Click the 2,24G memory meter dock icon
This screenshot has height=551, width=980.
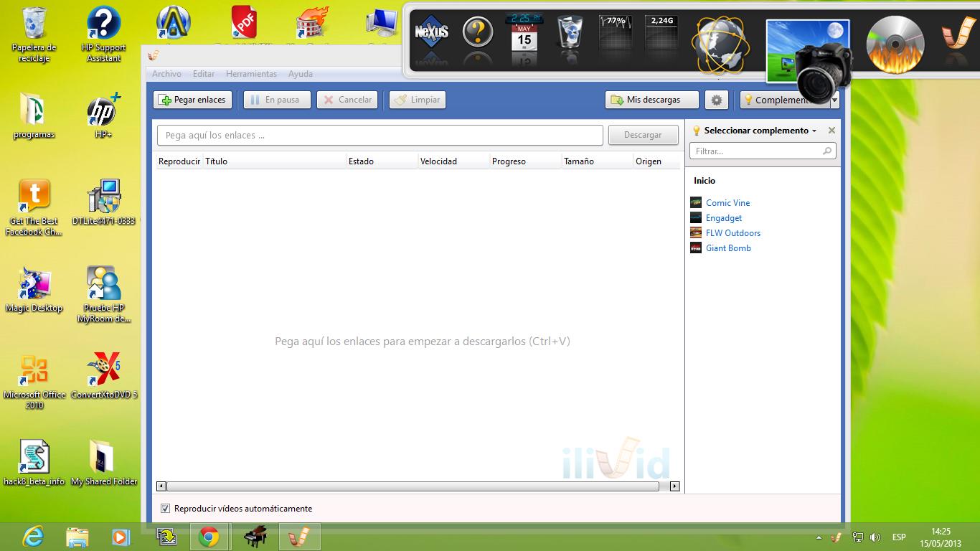[x=661, y=32]
